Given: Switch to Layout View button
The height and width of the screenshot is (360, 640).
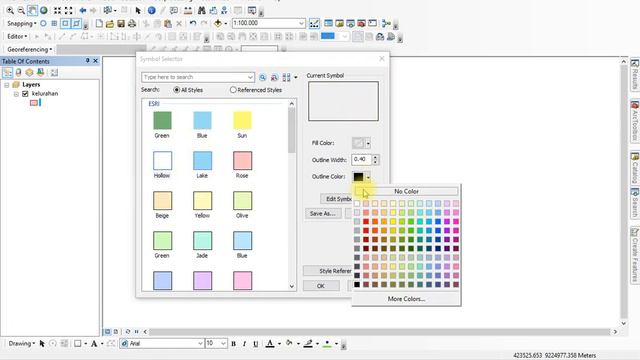Looking at the screenshot, I should pos(116,332).
